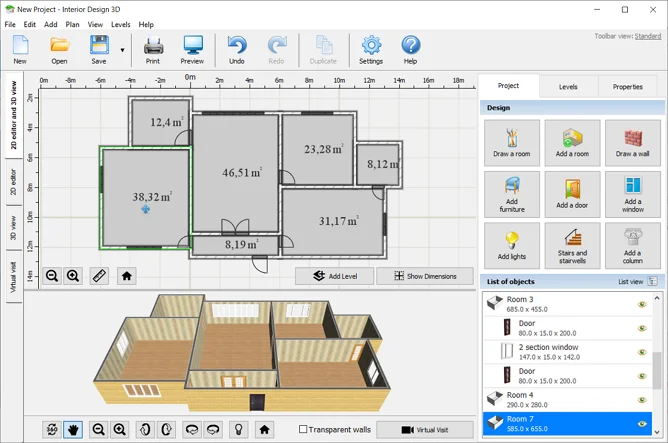
Task: Switch to 3D view side tab
Action: coord(14,228)
